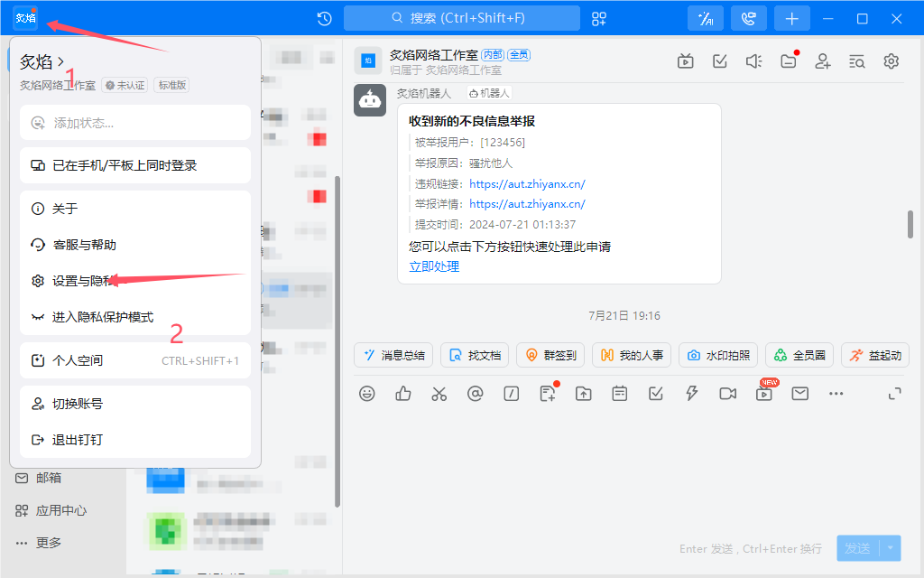Open the AI assistant button in title bar

(706, 18)
